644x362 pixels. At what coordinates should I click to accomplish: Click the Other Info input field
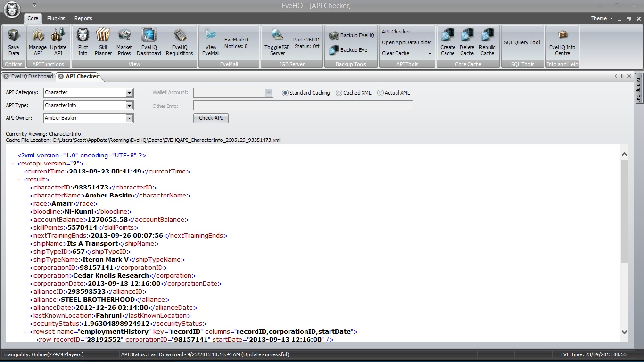[x=303, y=106]
